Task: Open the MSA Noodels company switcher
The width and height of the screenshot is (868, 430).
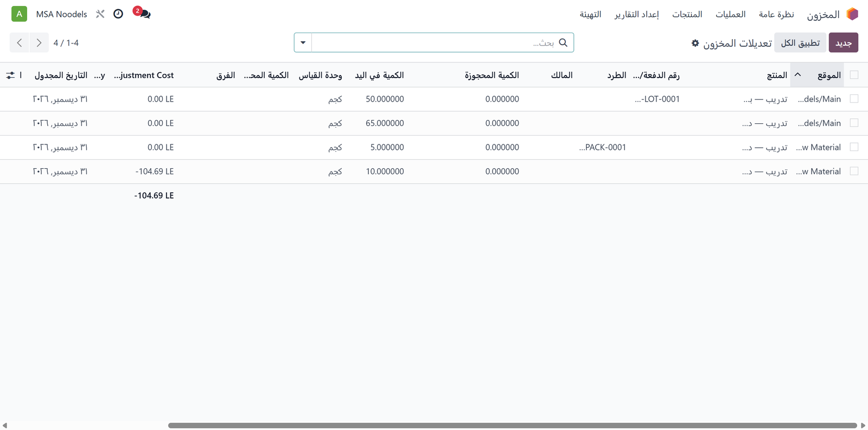Action: [61, 14]
